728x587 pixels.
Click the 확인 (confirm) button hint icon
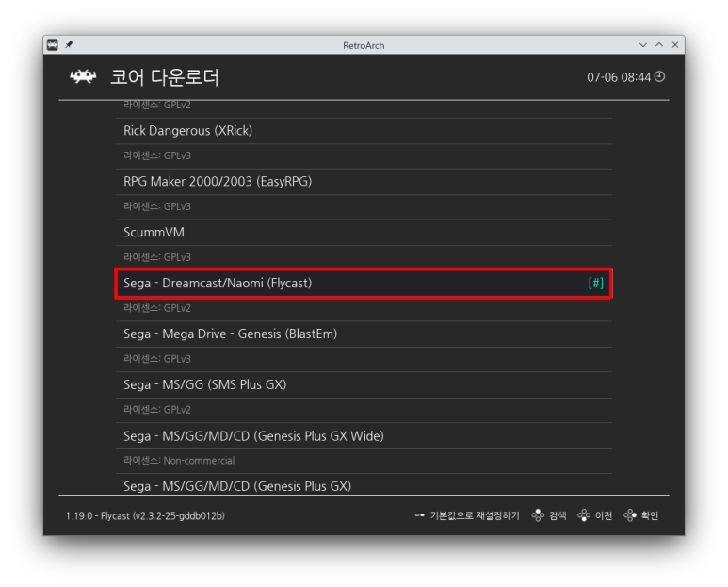(629, 515)
